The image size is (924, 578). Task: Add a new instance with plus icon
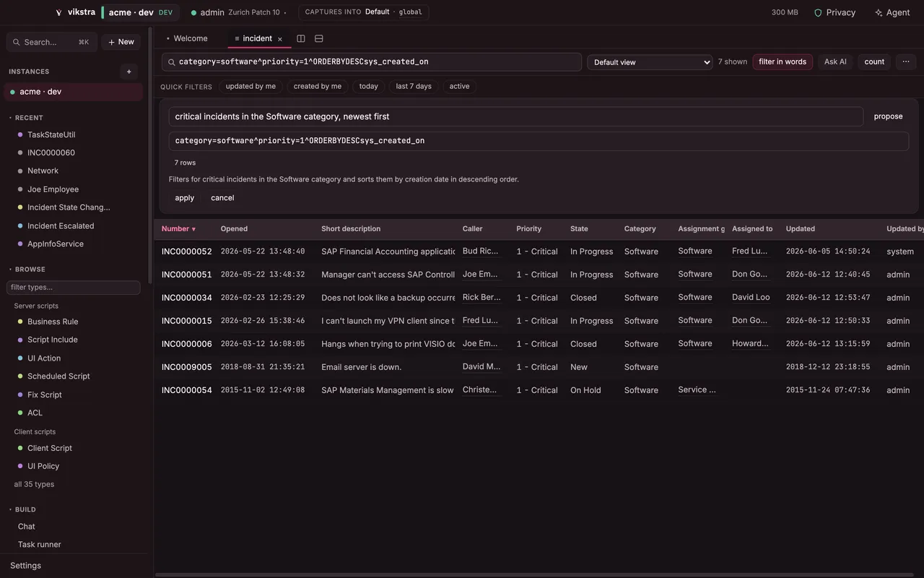[x=129, y=72]
